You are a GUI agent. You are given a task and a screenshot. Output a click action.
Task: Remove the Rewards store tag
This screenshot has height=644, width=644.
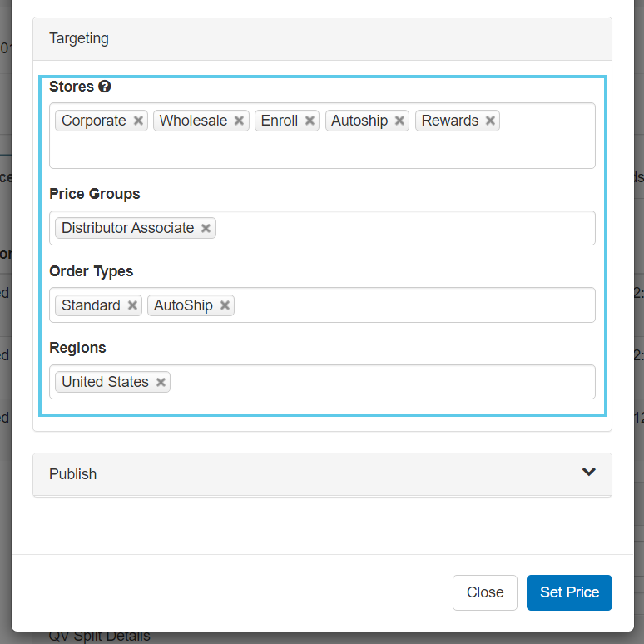pos(490,121)
